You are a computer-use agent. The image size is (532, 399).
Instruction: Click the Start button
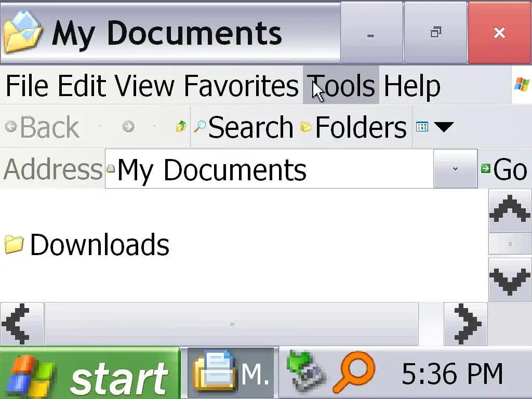(x=89, y=373)
